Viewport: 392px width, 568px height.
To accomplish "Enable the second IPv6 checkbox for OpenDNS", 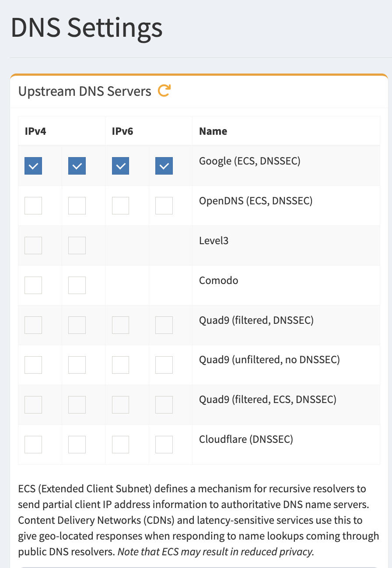I will (x=164, y=206).
